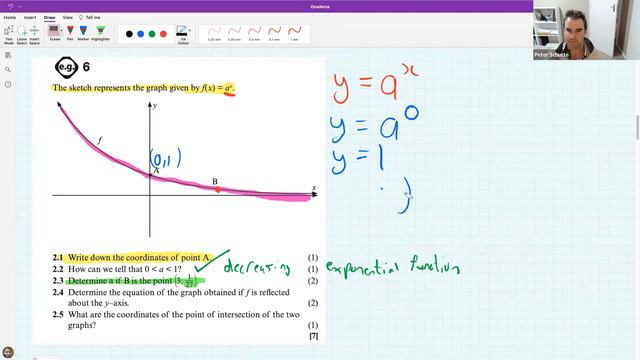Screen dimensions: 640x360
Task: Click question 2.3 text 'Determine a if B'
Action: click(99, 281)
